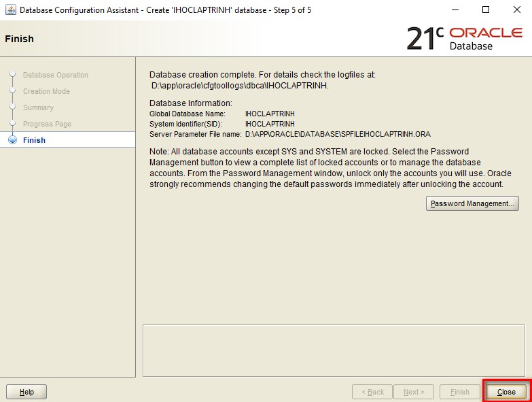This screenshot has width=532, height=402.
Task: Click the Close button to exit the assistant
Action: pyautogui.click(x=506, y=392)
